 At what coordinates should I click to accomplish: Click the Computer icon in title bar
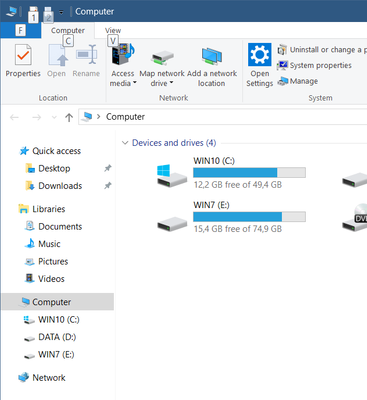pos(12,12)
